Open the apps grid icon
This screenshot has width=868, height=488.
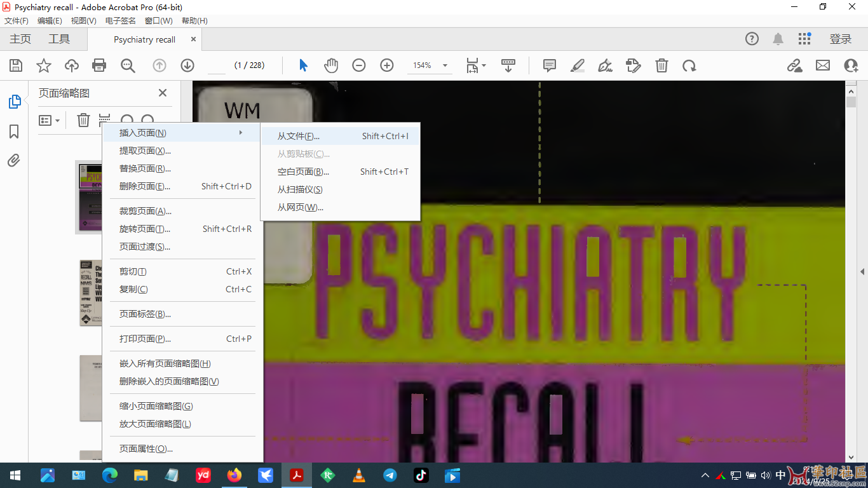point(804,39)
